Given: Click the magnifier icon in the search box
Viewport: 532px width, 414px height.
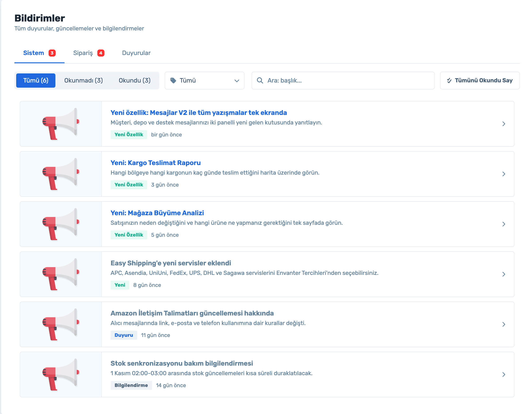Looking at the screenshot, I should [260, 81].
